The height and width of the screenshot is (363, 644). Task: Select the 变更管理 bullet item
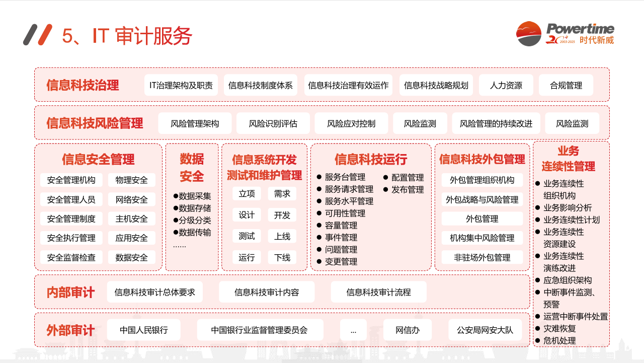click(x=341, y=262)
